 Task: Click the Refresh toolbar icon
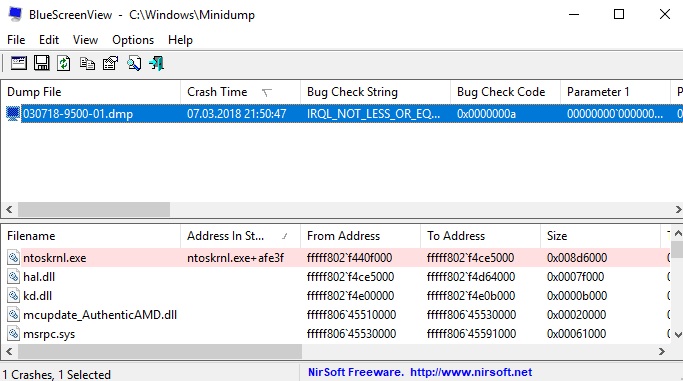coord(64,63)
